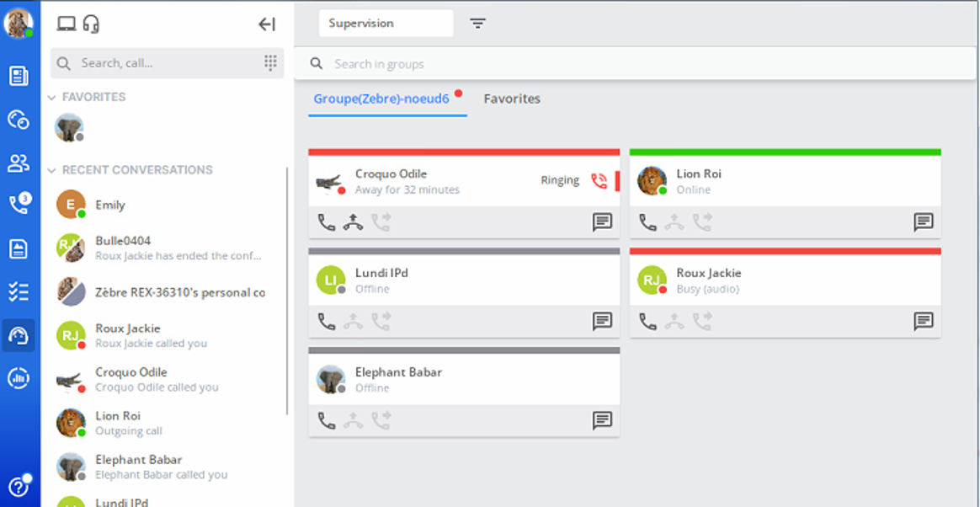Open chat with Lion Roi
The width and height of the screenshot is (980, 507).
[x=923, y=222]
